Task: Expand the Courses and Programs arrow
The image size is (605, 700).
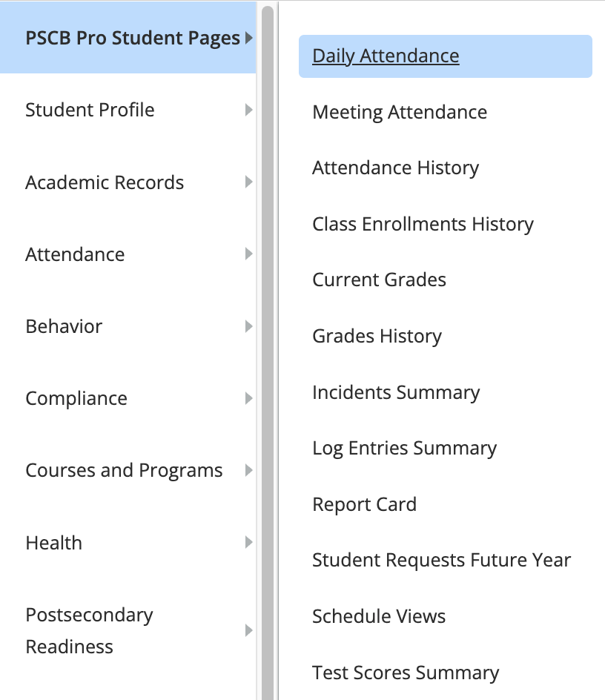Action: [x=248, y=470]
